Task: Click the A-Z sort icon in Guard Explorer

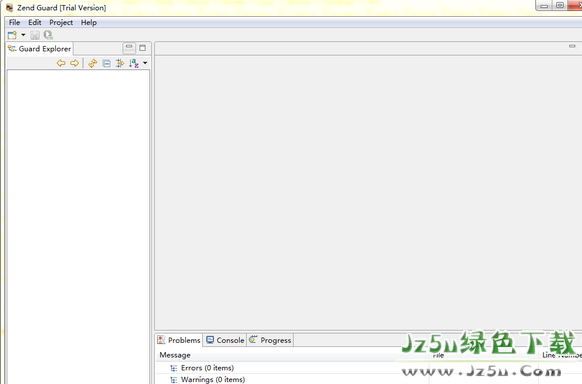Action: [x=134, y=63]
